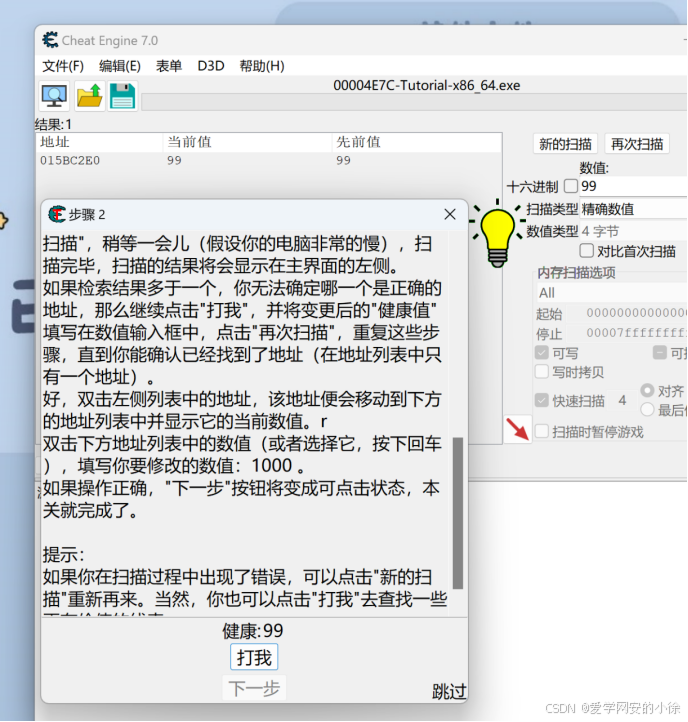Click the tutorial step 2 window icon
This screenshot has width=688, height=722.
click(x=57, y=214)
